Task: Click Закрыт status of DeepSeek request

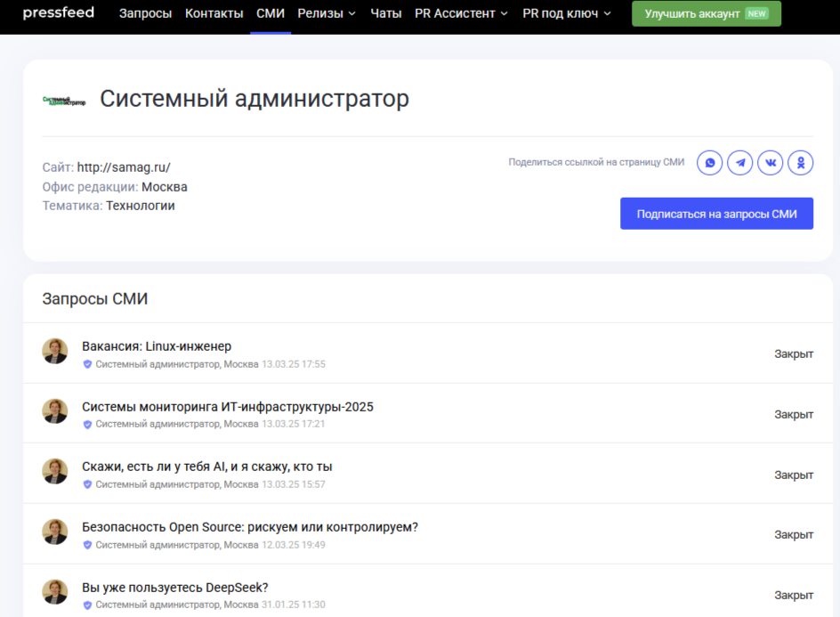Action: 794,595
